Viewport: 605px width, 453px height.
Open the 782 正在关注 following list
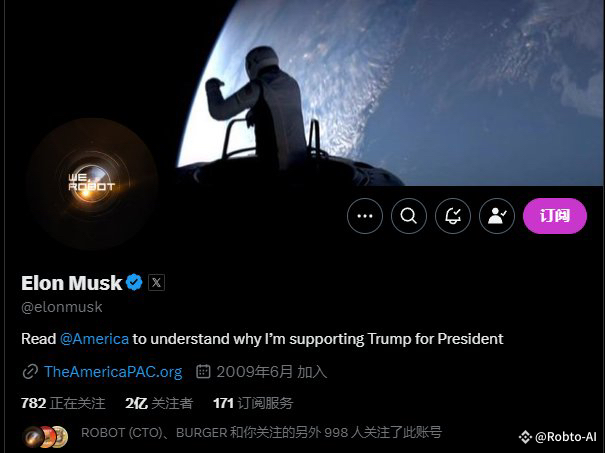pyautogui.click(x=63, y=403)
